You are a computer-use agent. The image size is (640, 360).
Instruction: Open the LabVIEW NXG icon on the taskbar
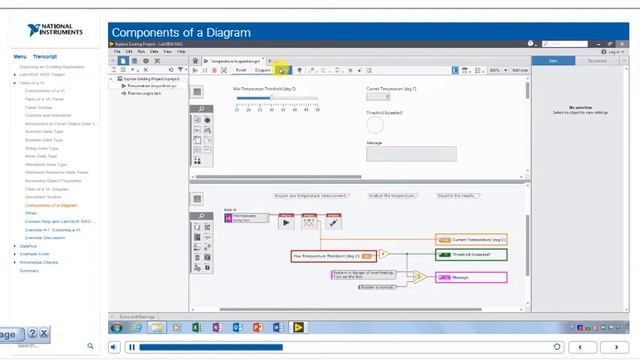[298, 327]
